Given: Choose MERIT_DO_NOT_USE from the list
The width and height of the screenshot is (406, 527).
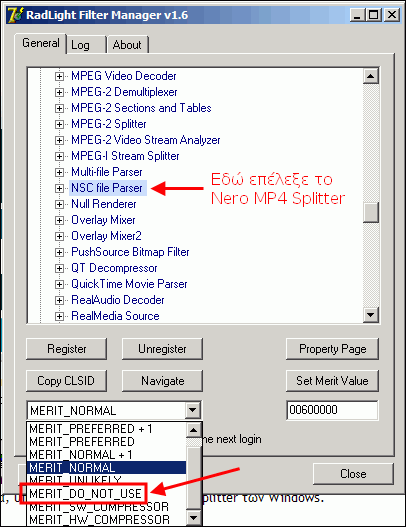Looking at the screenshot, I should (x=85, y=493).
